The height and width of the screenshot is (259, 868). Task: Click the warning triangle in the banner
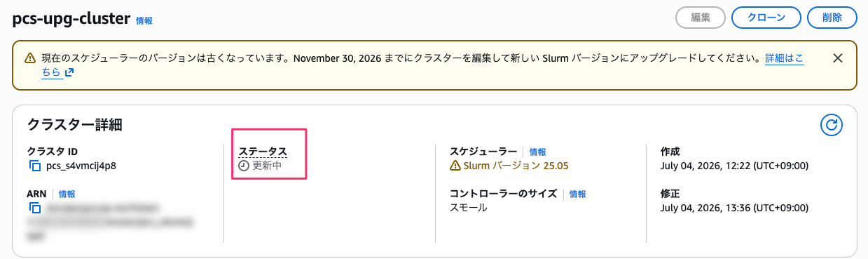tap(30, 58)
